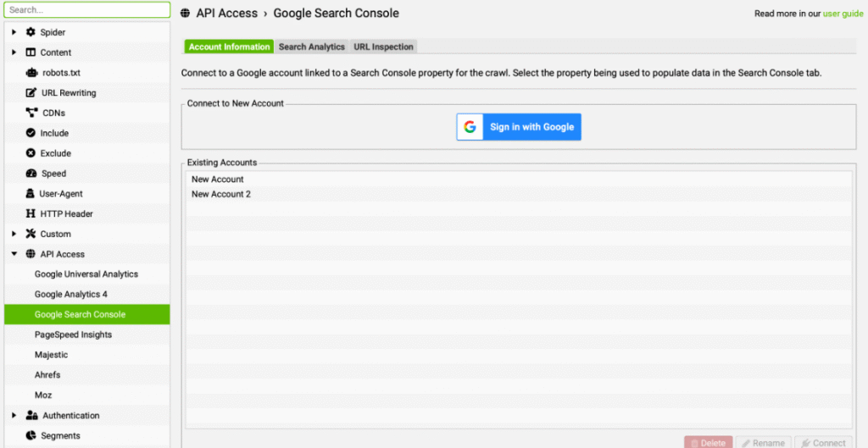
Task: Open the Include settings item
Action: tap(87, 133)
